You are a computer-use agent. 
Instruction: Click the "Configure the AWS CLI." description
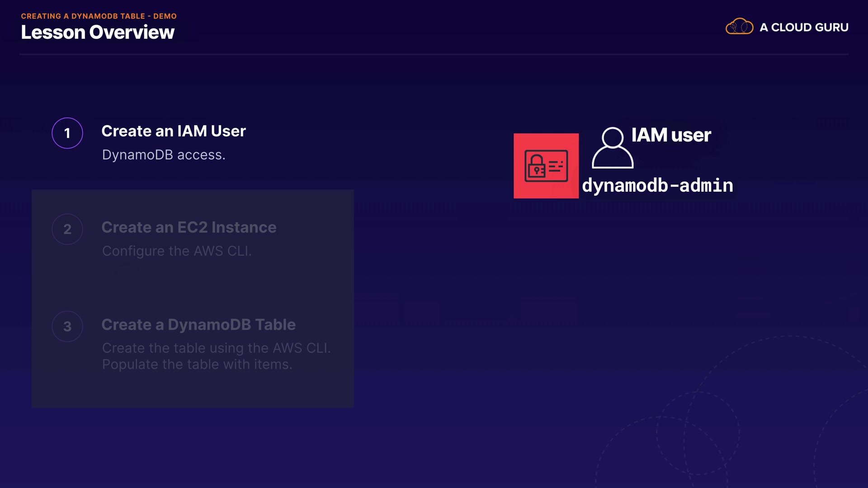point(177,251)
